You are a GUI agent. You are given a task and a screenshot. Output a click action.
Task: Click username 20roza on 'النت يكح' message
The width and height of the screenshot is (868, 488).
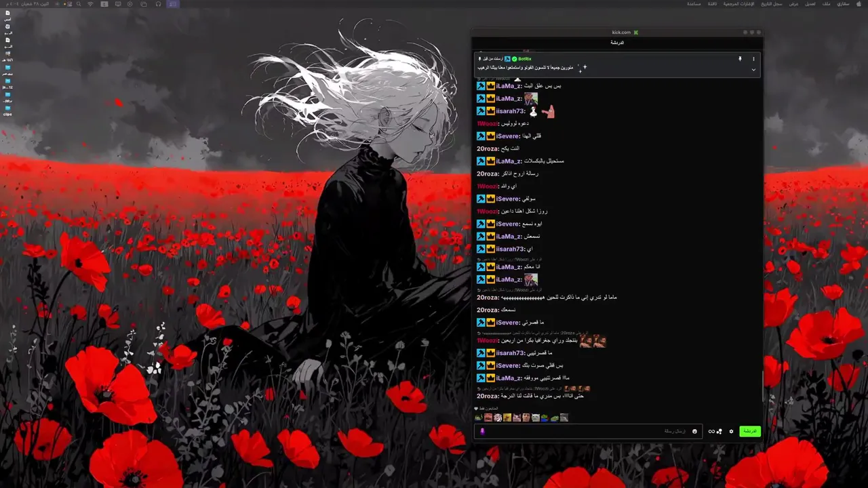[x=488, y=149]
